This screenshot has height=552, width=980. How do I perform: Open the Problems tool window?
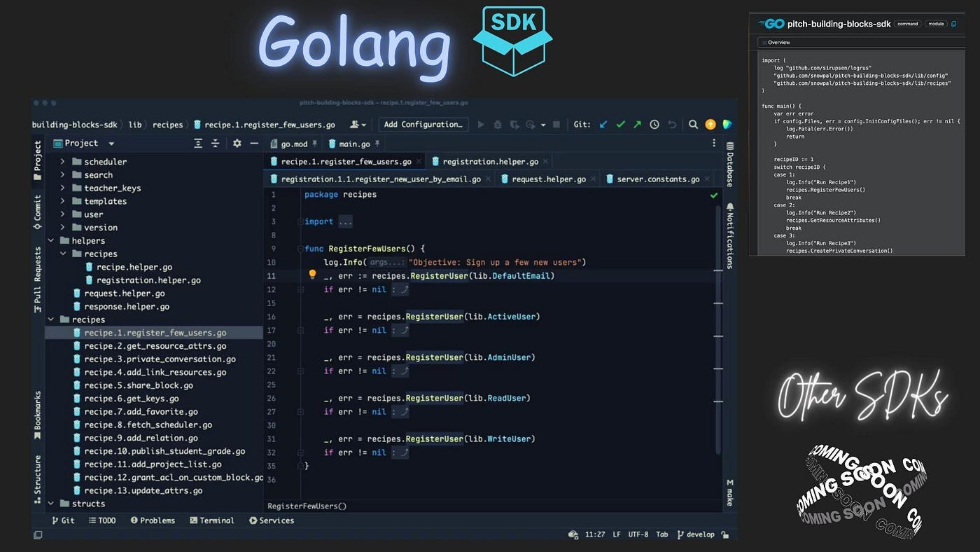tap(152, 520)
